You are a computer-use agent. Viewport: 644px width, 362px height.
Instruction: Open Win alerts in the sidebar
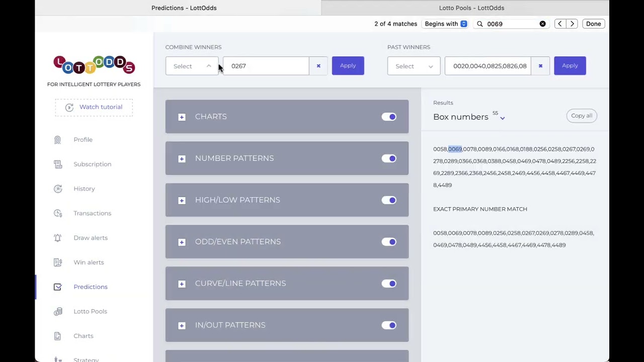[89, 262]
